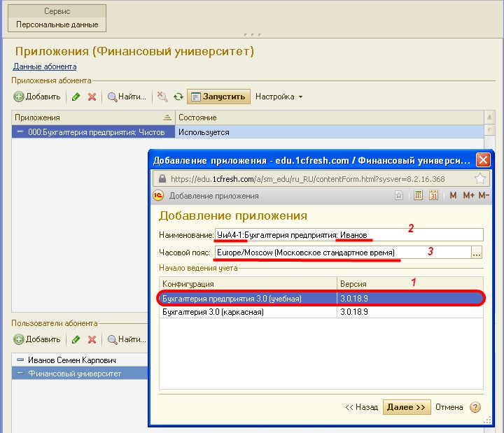Screen dimensions: 504x433
Task: Click the favorites star icon in dialog toolbar
Action: (x=398, y=196)
